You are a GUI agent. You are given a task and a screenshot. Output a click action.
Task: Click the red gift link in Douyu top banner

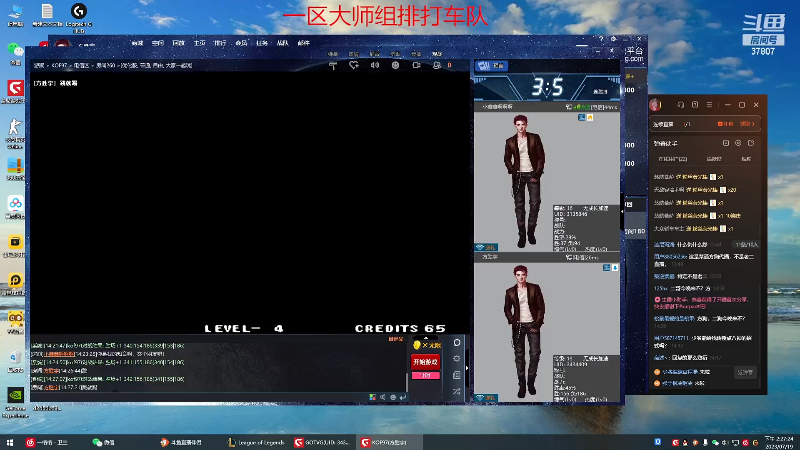coord(725,124)
